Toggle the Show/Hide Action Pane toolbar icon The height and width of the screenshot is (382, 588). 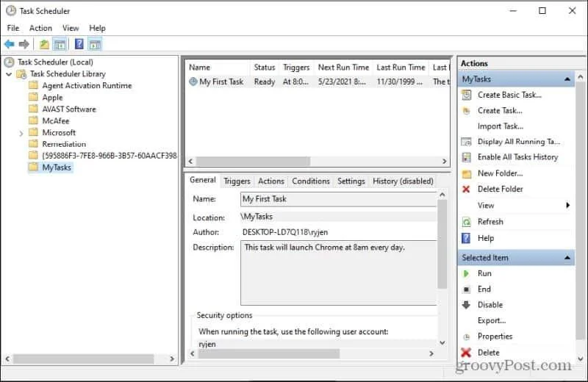click(95, 44)
